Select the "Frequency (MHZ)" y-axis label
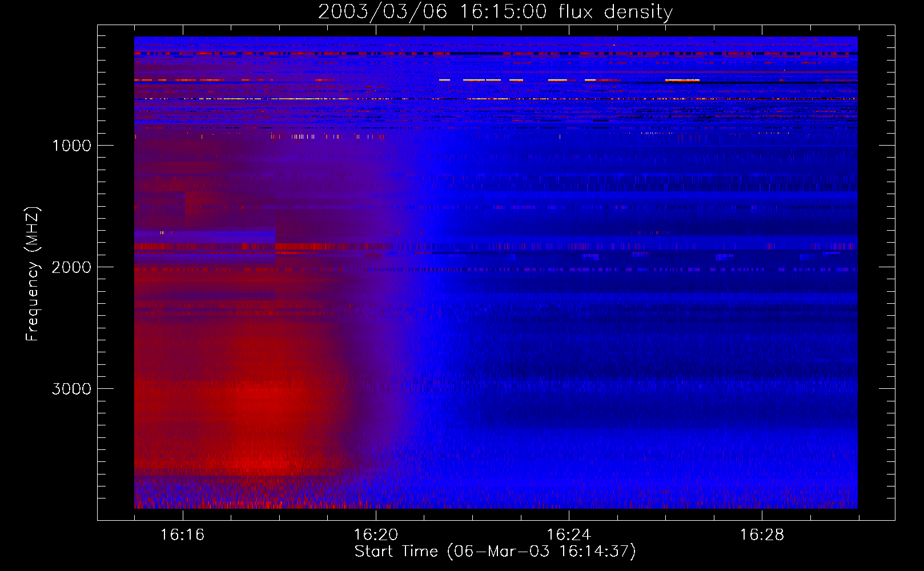The height and width of the screenshot is (571, 924). (33, 274)
